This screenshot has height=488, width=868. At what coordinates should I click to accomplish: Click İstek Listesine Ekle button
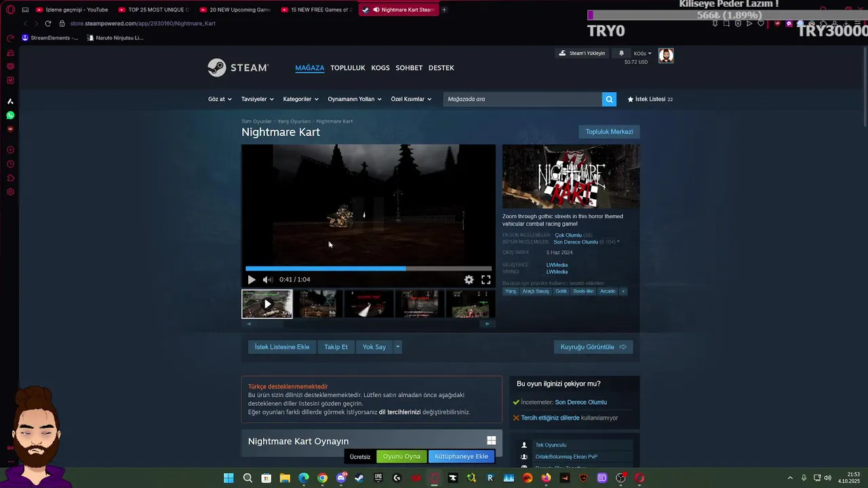point(282,347)
